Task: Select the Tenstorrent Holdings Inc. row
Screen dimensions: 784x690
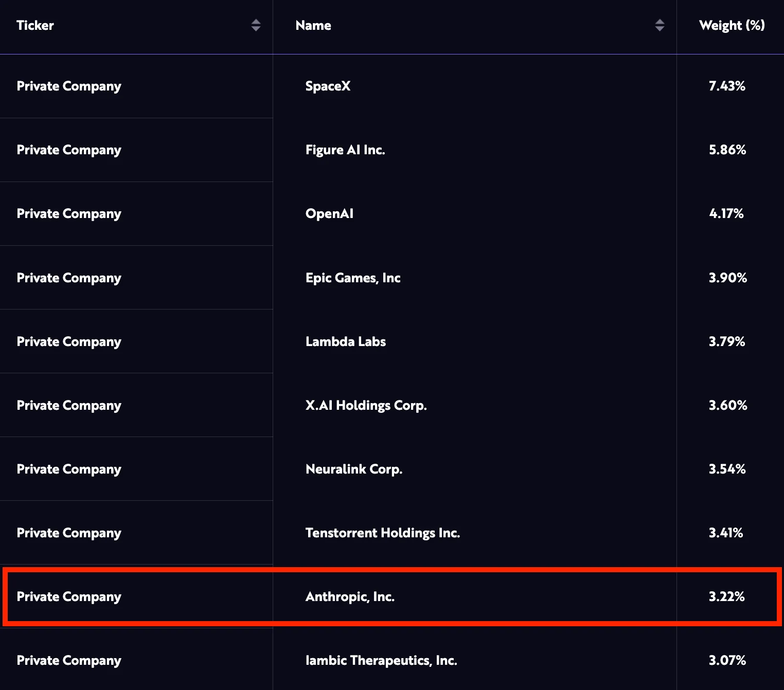Action: (x=383, y=533)
